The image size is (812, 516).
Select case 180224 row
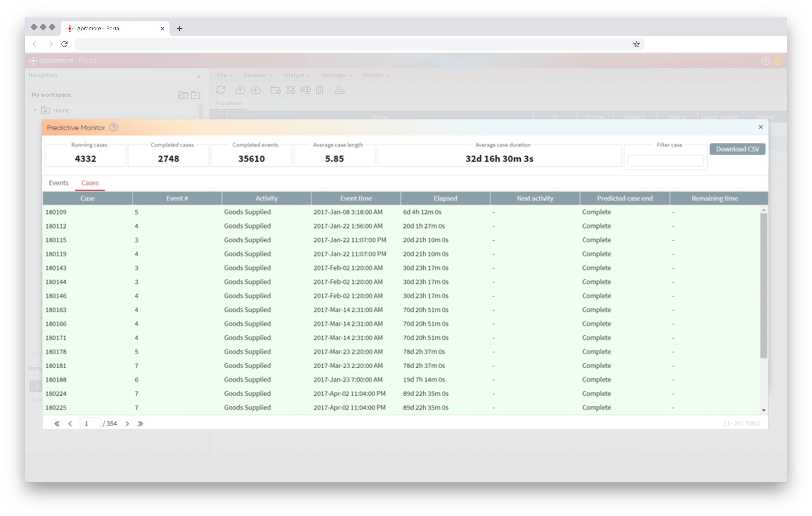401,393
